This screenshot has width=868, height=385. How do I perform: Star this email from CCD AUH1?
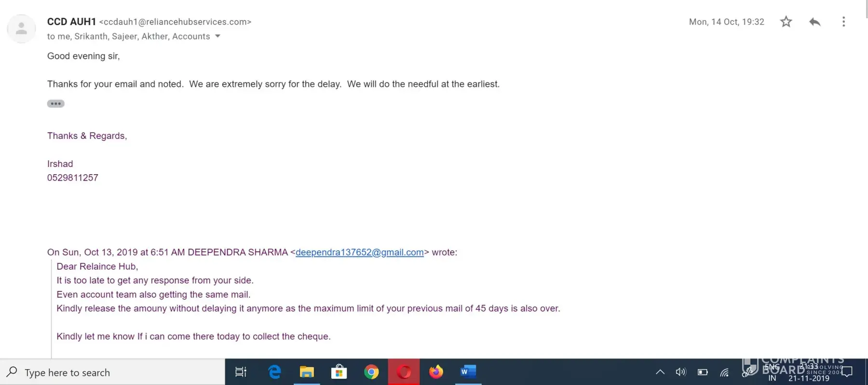pos(786,22)
